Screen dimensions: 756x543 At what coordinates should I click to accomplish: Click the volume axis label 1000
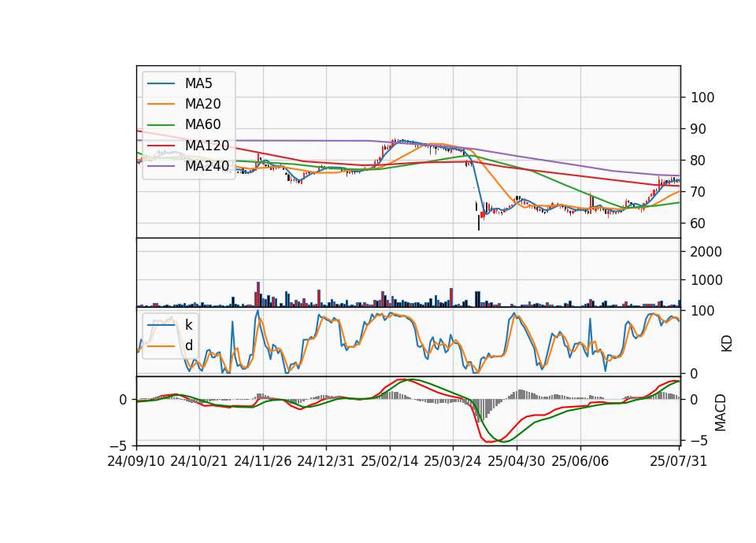point(706,280)
